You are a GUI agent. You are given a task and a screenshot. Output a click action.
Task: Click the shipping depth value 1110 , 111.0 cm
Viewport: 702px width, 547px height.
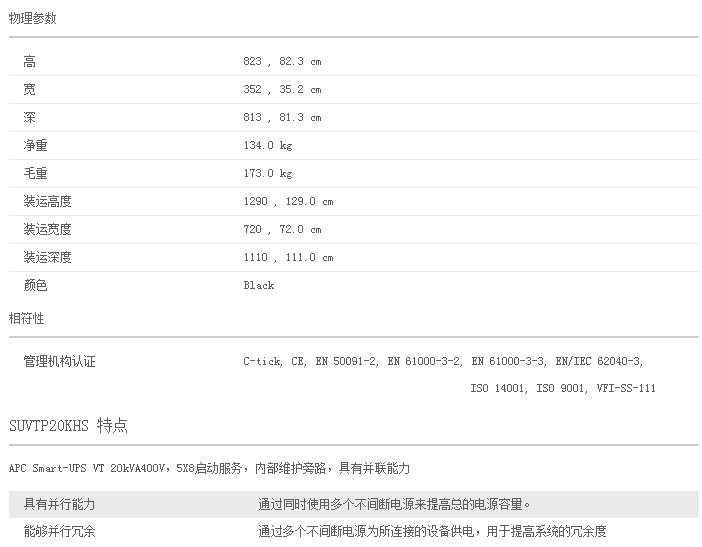point(288,257)
